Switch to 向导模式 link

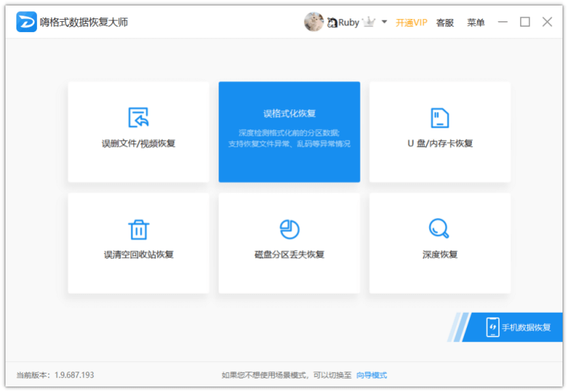(371, 375)
